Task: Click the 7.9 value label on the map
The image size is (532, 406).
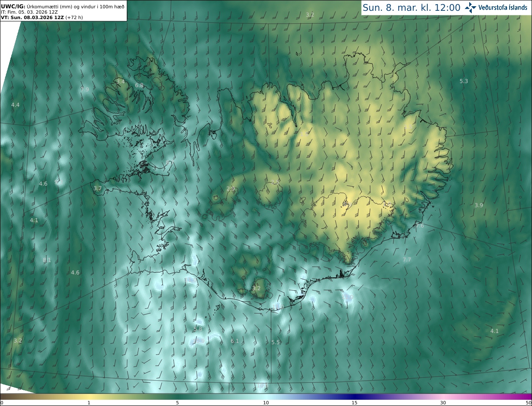Action: [x=85, y=90]
